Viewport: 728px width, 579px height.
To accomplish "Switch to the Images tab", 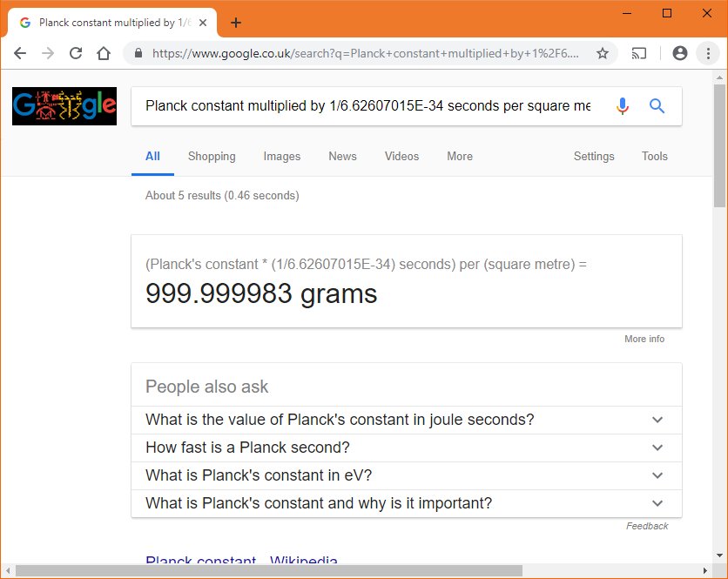I will click(282, 157).
